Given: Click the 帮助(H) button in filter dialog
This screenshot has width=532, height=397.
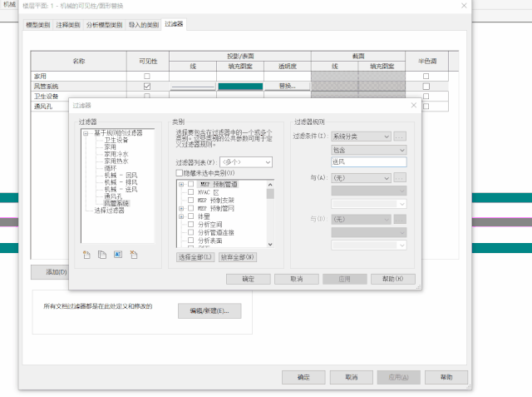Looking at the screenshot, I should (x=393, y=279).
